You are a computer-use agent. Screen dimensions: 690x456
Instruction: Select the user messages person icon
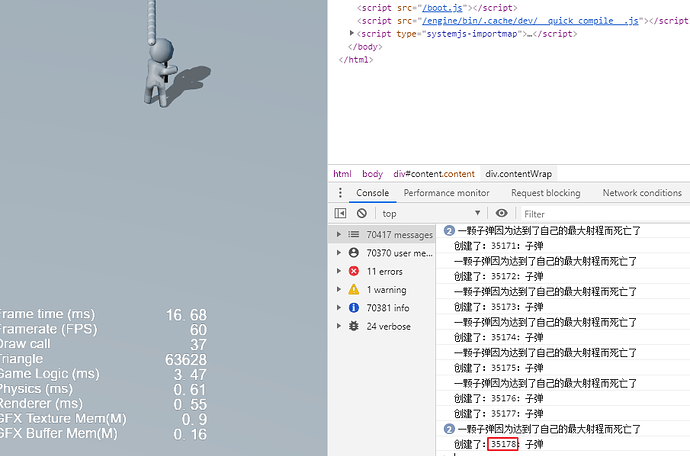click(x=354, y=253)
